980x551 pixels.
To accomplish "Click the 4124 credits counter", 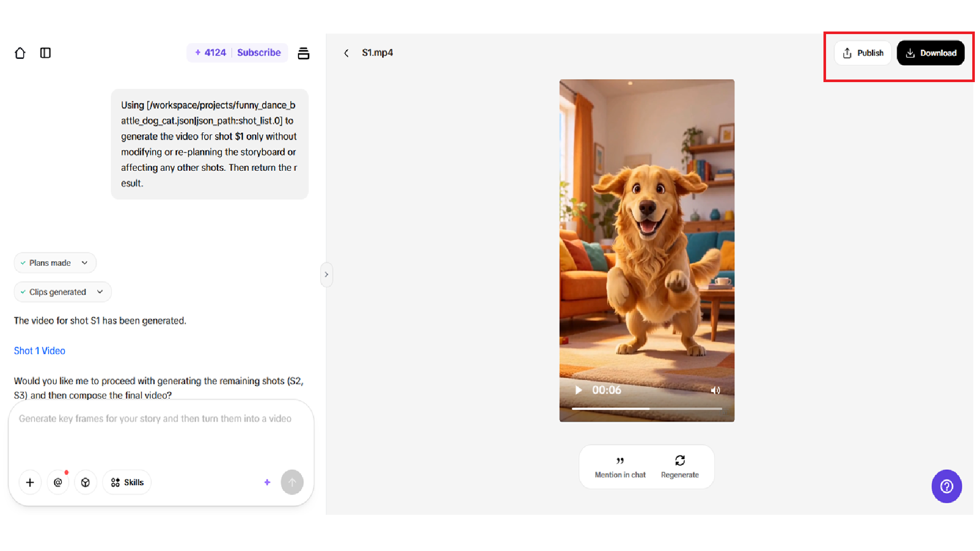I will tap(211, 53).
